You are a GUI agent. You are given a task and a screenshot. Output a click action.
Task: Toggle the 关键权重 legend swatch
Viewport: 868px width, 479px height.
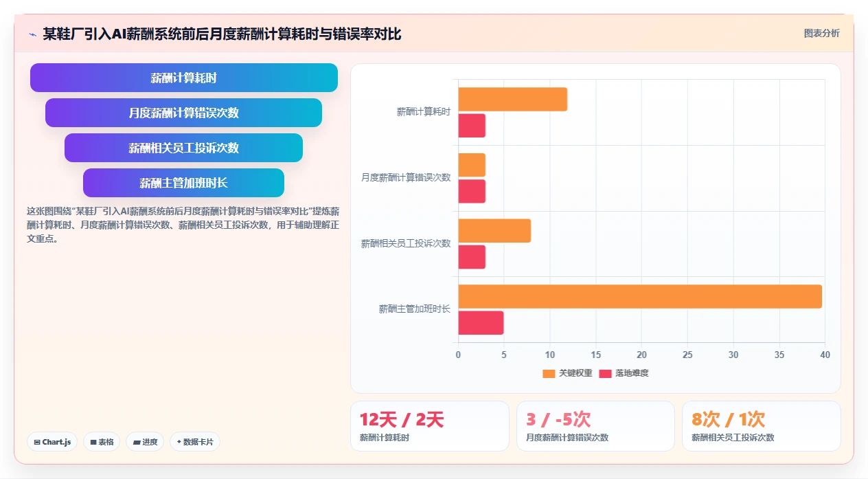pos(549,373)
